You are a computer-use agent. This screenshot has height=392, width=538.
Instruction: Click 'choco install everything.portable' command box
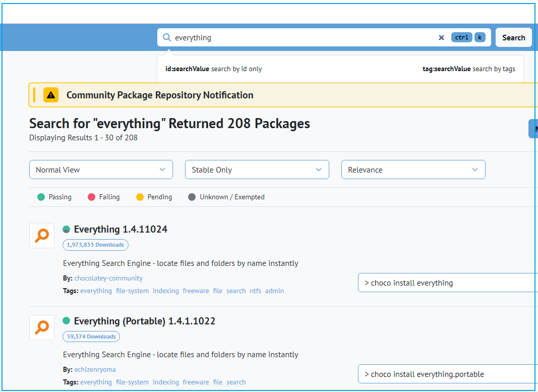tap(448, 374)
